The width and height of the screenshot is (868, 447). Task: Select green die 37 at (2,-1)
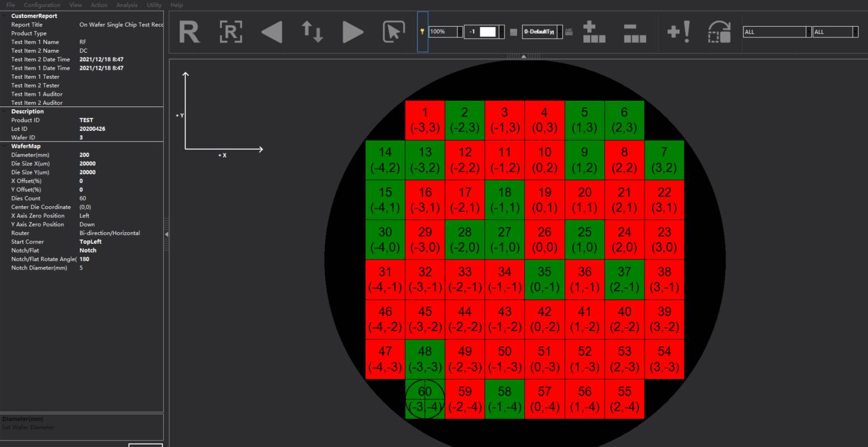(x=624, y=280)
